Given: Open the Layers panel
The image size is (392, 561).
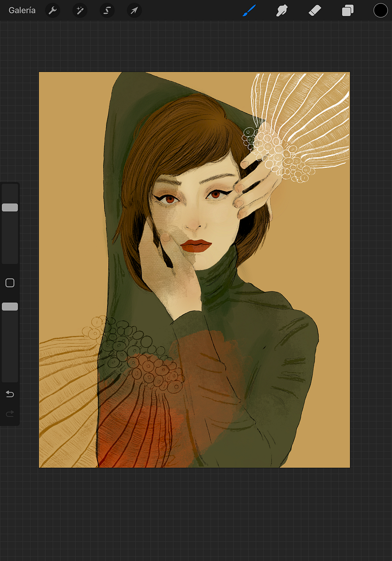Looking at the screenshot, I should coord(348,10).
